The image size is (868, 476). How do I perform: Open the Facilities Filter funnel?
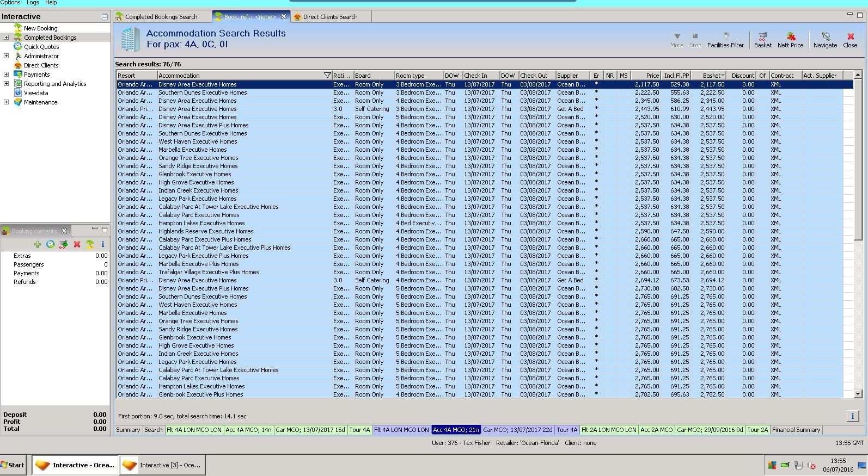[725, 40]
